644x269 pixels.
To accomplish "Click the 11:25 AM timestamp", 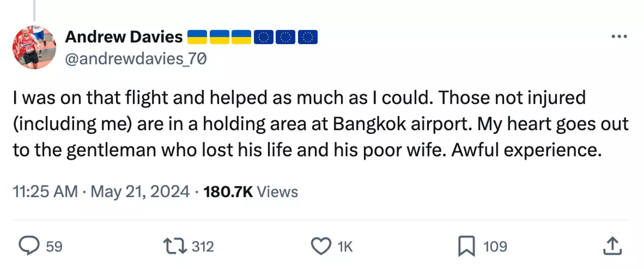I will [45, 192].
